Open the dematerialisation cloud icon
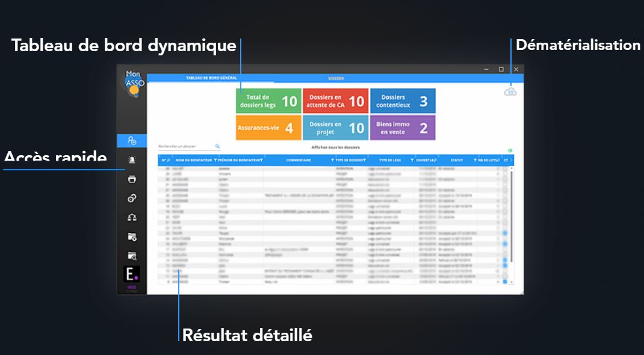 (510, 91)
